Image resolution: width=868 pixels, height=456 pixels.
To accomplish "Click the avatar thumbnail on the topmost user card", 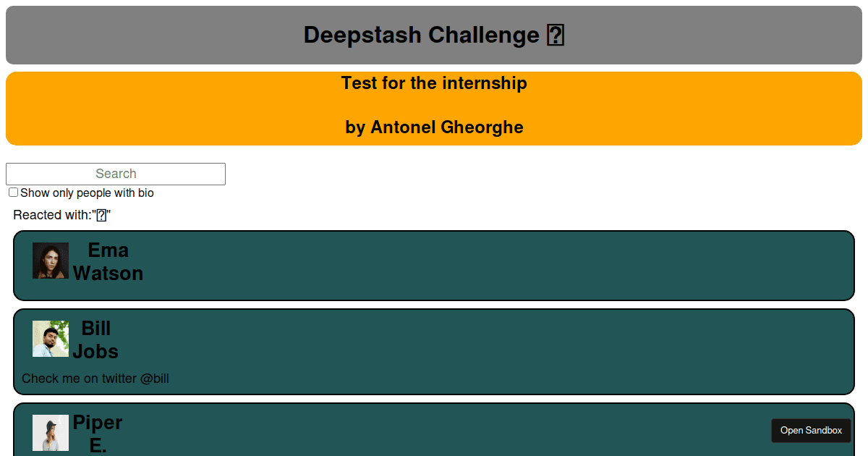I will click(50, 260).
